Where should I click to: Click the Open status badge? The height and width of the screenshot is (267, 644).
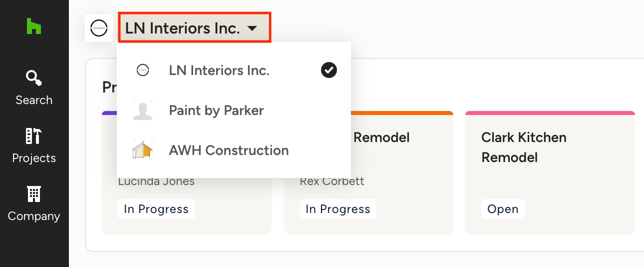(x=503, y=209)
